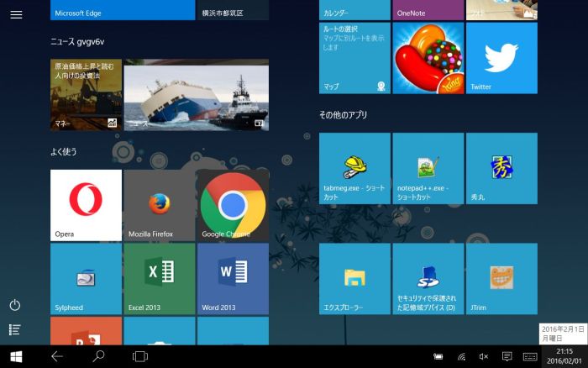The image size is (588, 368).
Task: Launch the Candy Crush Soda tile
Action: pyautogui.click(x=428, y=58)
